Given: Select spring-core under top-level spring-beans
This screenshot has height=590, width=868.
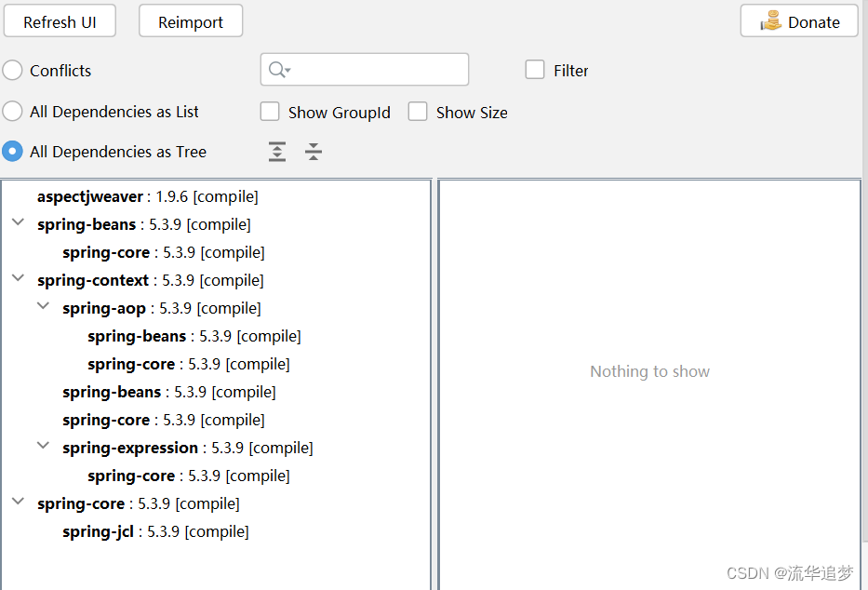Looking at the screenshot, I should [164, 252].
